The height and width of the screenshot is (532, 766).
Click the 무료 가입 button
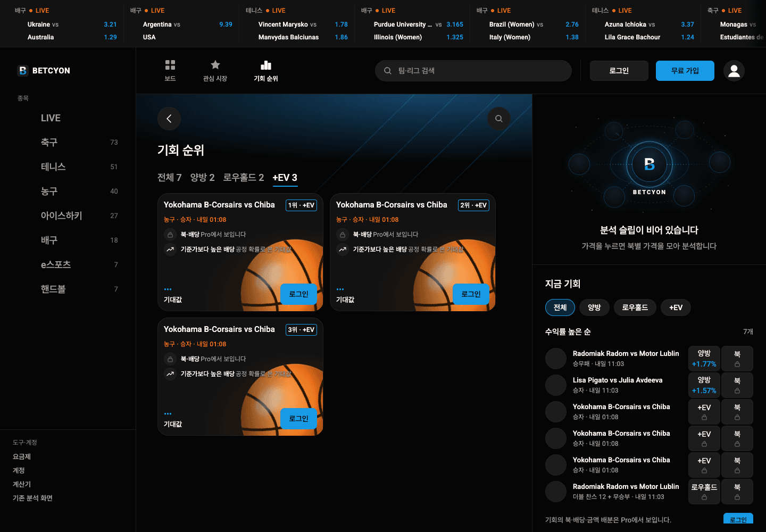coord(685,71)
